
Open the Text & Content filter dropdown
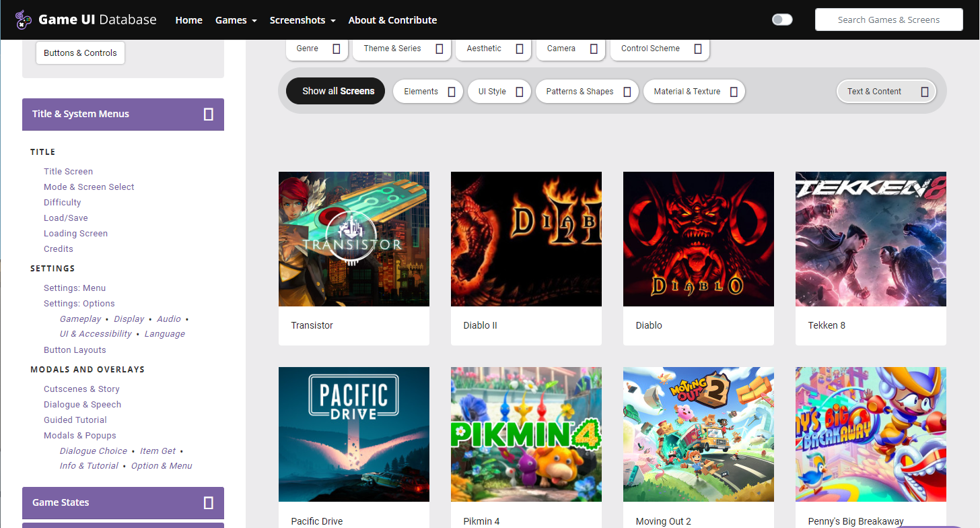click(886, 92)
